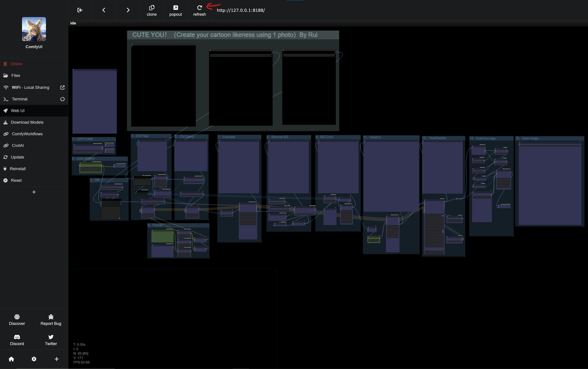588x369 pixels.
Task: Click the back-to-home exit arrow icon
Action: click(x=80, y=10)
